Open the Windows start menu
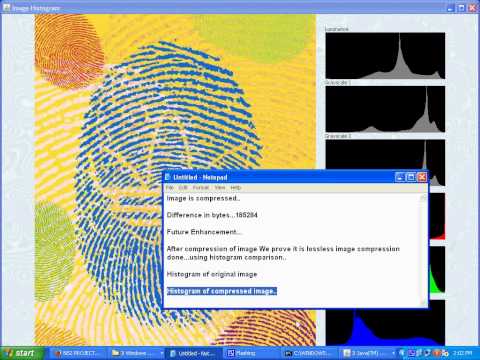 point(21,353)
